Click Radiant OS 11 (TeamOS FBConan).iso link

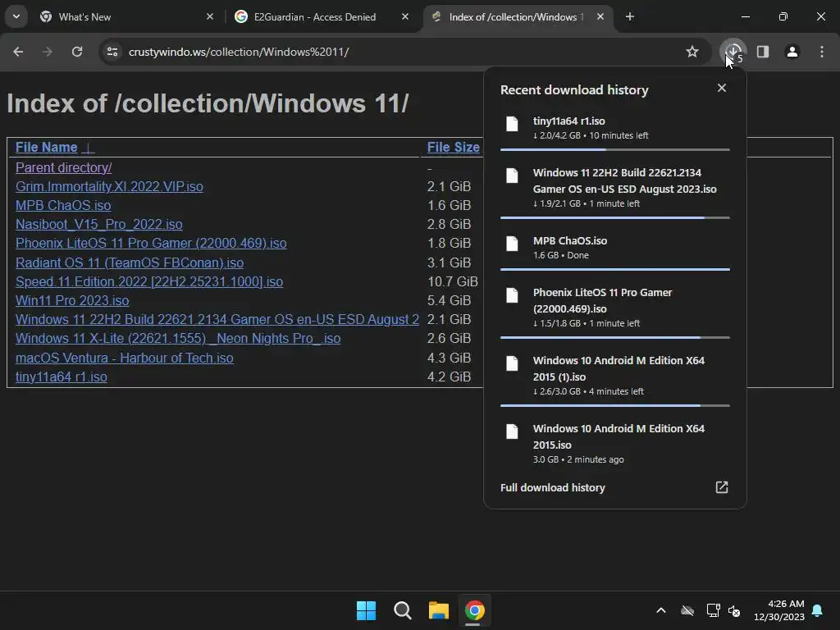[x=130, y=262]
